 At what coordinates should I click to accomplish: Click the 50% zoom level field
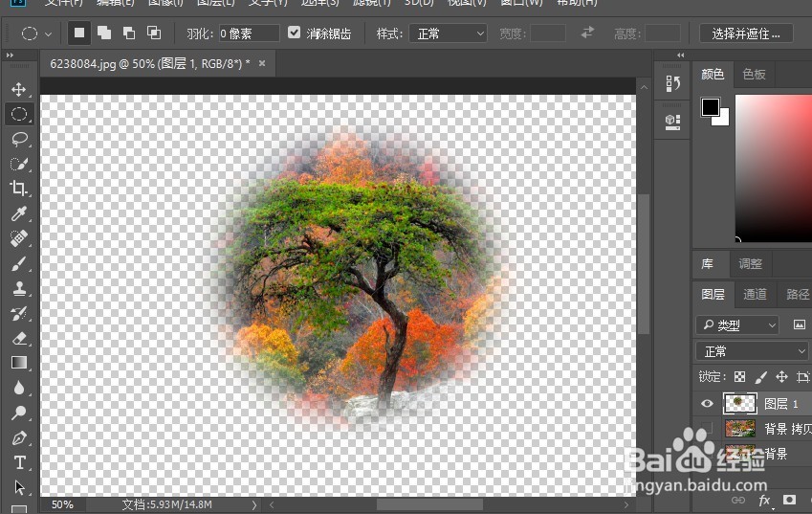63,504
